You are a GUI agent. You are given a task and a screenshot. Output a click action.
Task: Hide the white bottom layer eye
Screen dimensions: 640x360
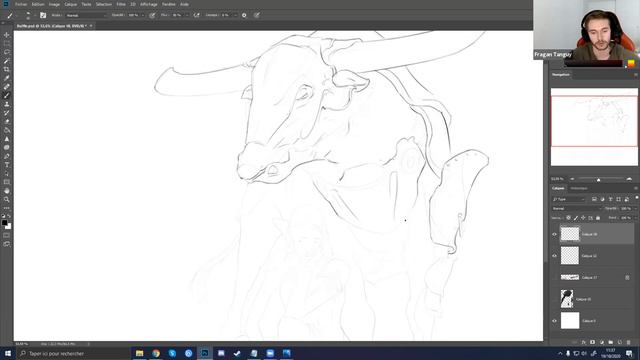(x=554, y=321)
